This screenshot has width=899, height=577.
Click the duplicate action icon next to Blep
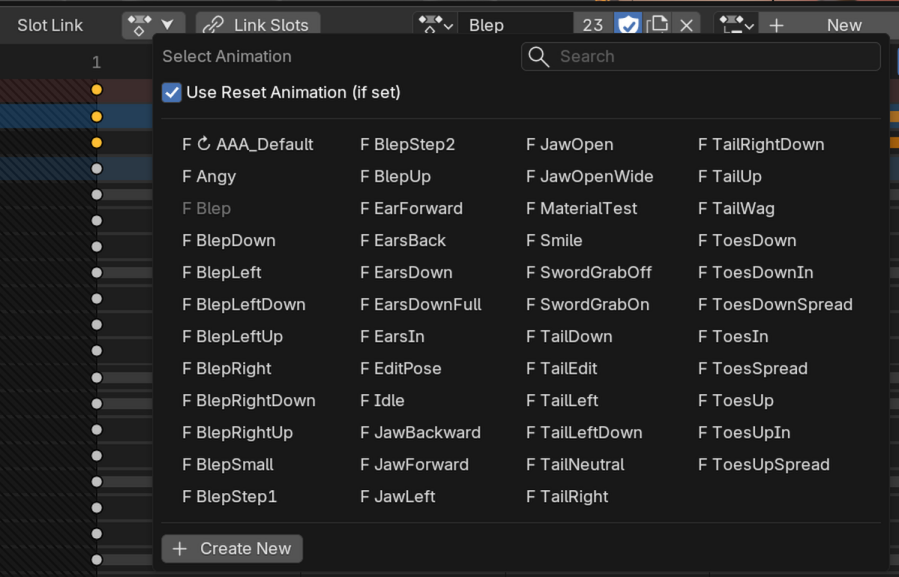pyautogui.click(x=657, y=25)
